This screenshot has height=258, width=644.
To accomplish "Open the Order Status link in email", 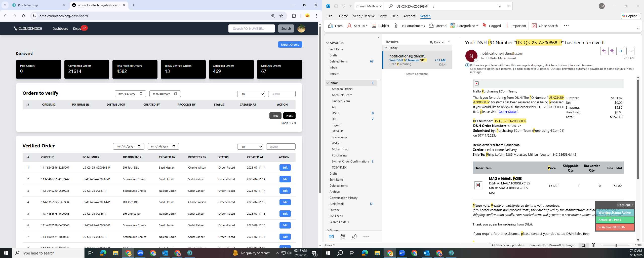I will point(508,112).
